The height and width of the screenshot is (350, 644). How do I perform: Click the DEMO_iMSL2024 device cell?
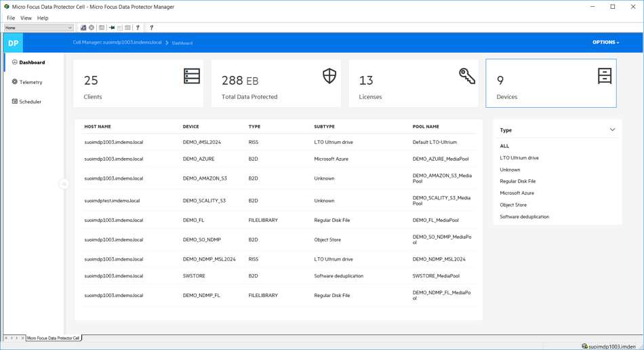coord(201,142)
